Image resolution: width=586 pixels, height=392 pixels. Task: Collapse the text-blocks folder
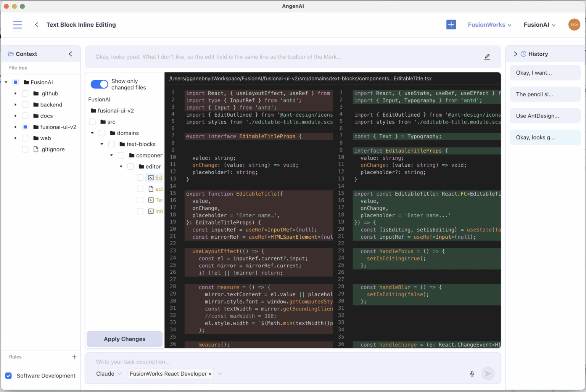(x=101, y=144)
